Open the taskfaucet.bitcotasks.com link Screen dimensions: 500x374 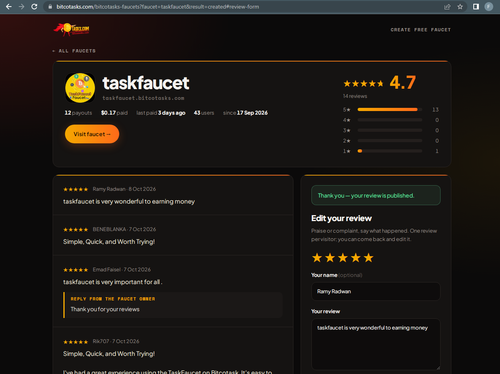click(143, 98)
